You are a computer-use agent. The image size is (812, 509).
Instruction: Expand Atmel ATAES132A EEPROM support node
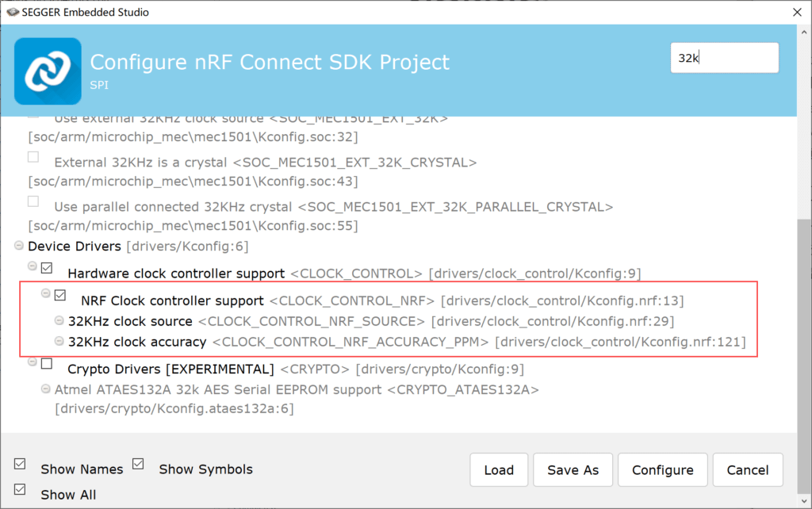pos(46,389)
